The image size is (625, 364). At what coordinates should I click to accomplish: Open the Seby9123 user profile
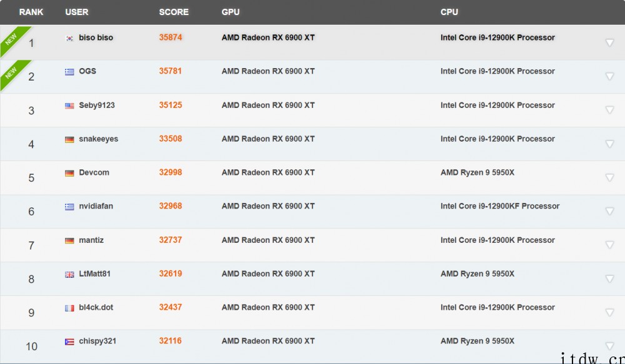pyautogui.click(x=97, y=105)
